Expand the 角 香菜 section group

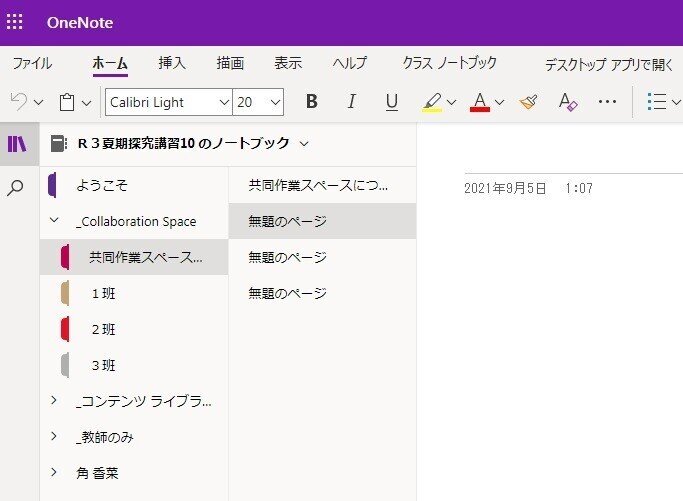click(x=54, y=472)
